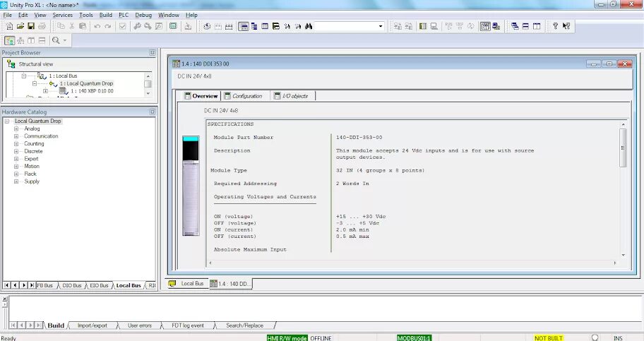
Task: Expand the Discrete catalog category
Action: tap(16, 151)
